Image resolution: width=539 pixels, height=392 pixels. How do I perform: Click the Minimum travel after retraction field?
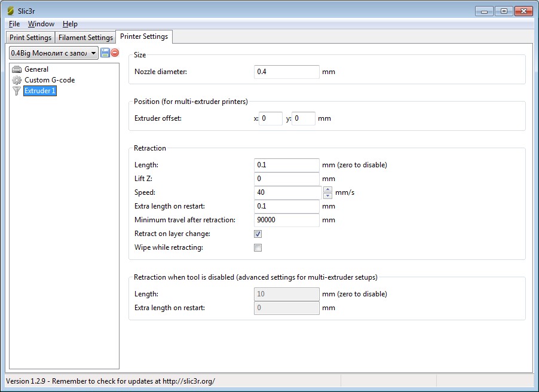tap(287, 220)
